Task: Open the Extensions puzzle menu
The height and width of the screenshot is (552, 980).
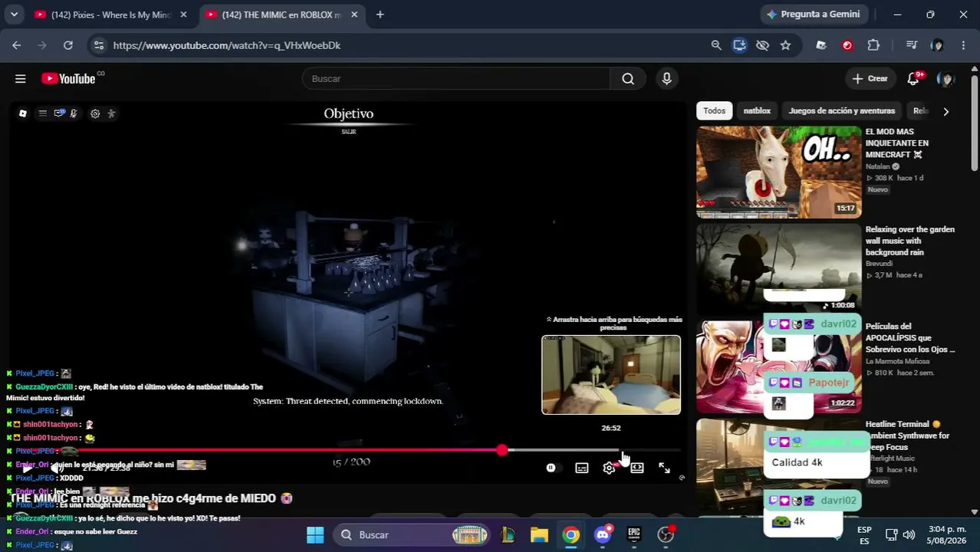Action: point(873,45)
